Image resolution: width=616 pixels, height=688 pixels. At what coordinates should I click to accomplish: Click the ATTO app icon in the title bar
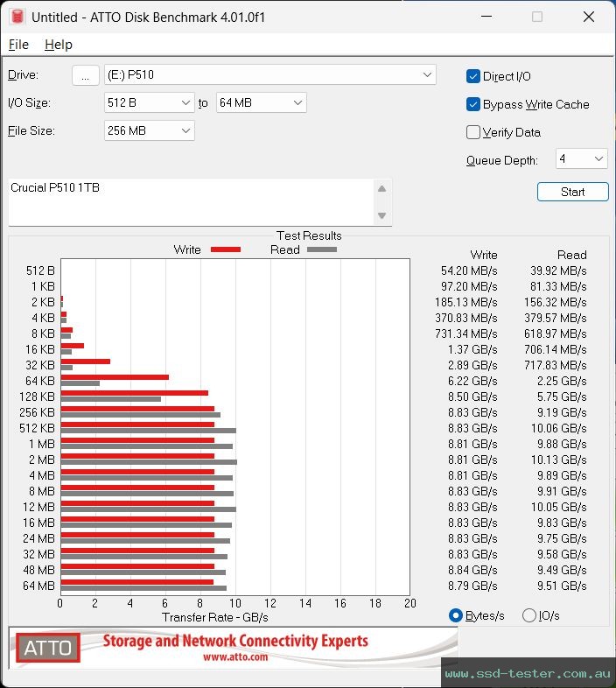coord(17,17)
